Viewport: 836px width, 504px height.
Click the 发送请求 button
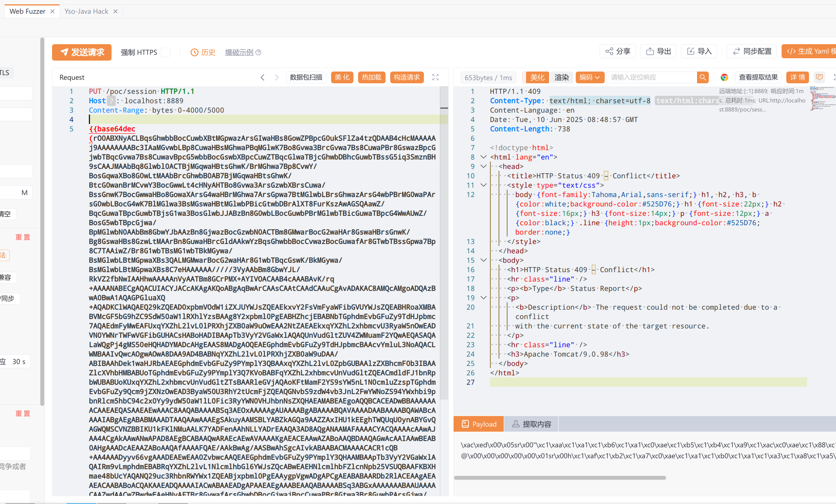[x=82, y=52]
